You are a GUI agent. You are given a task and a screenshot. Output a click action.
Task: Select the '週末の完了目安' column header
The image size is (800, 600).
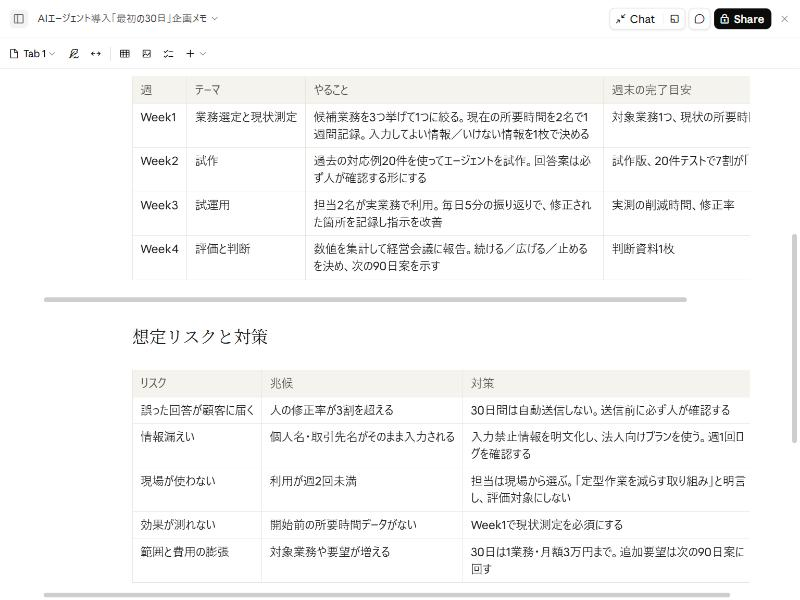click(677, 90)
